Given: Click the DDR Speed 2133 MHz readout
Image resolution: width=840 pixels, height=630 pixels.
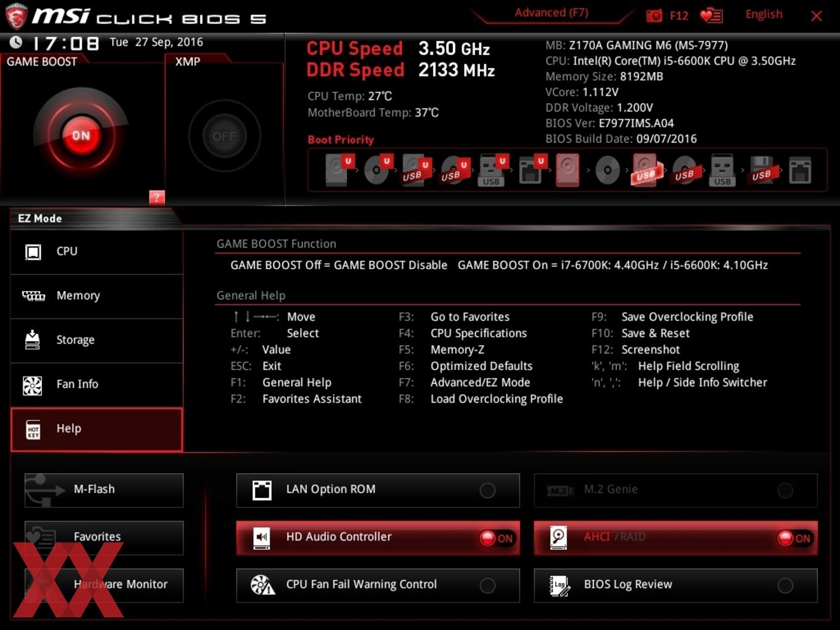Looking at the screenshot, I should coord(401,70).
